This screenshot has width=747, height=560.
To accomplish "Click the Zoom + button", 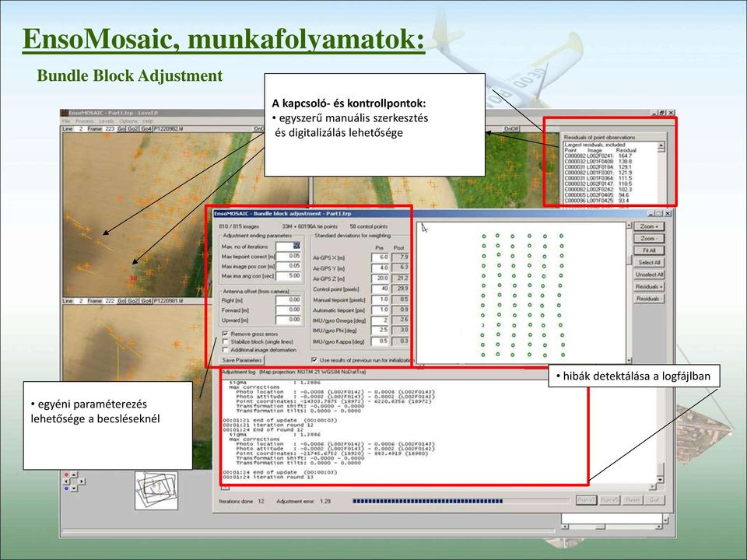I will 649,226.
